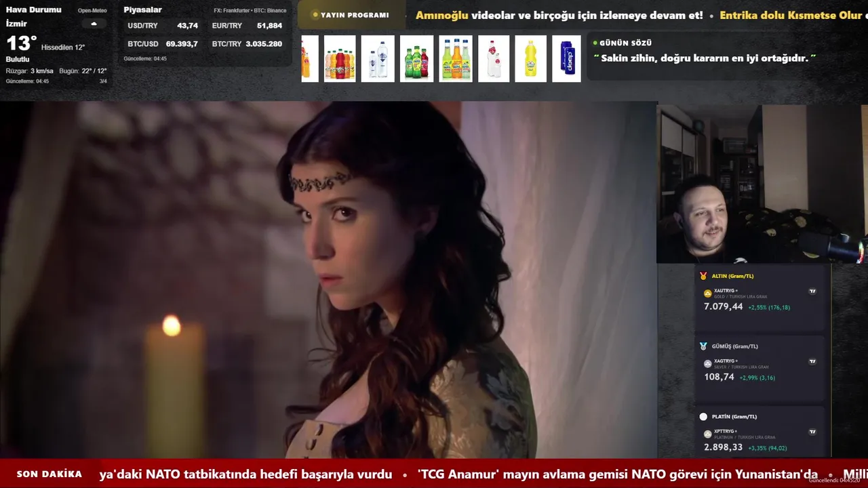This screenshot has width=868, height=488.
Task: Click the USD/TRY rate 43,74
Action: click(x=187, y=26)
